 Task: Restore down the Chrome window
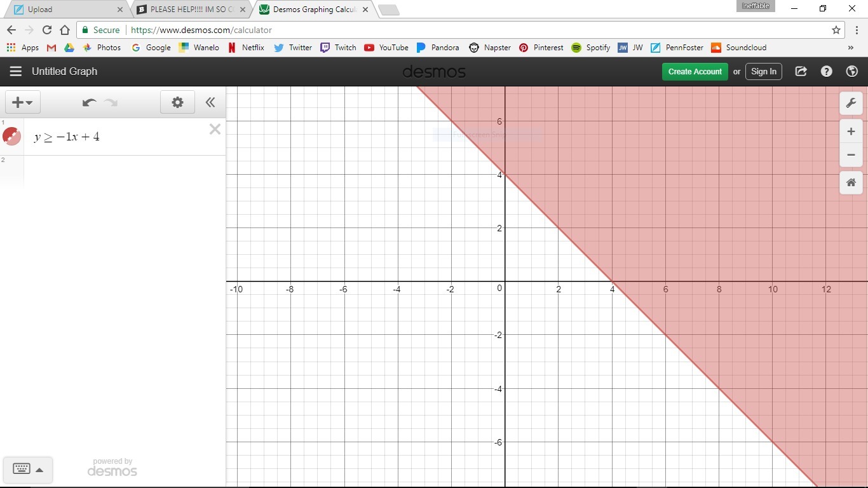823,9
